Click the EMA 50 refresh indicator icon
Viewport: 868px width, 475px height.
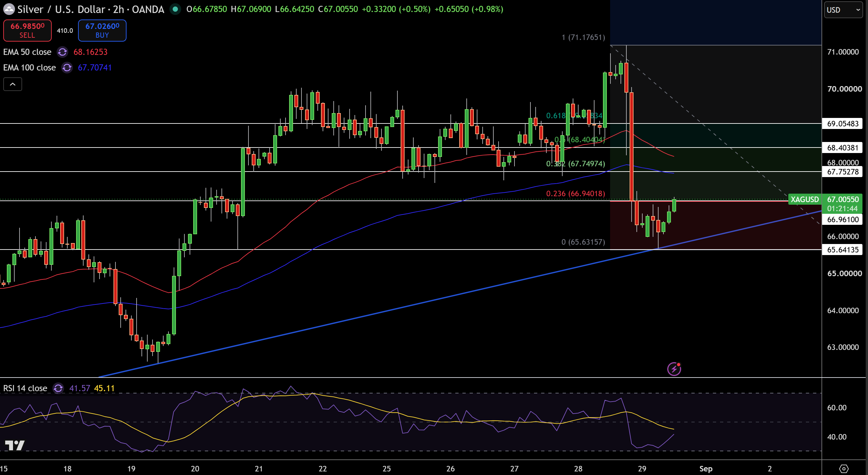(62, 52)
